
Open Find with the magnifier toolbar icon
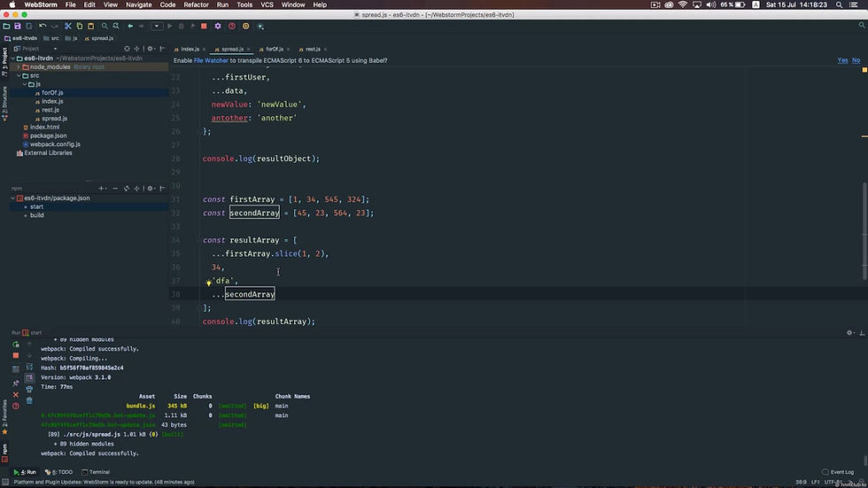click(105, 26)
